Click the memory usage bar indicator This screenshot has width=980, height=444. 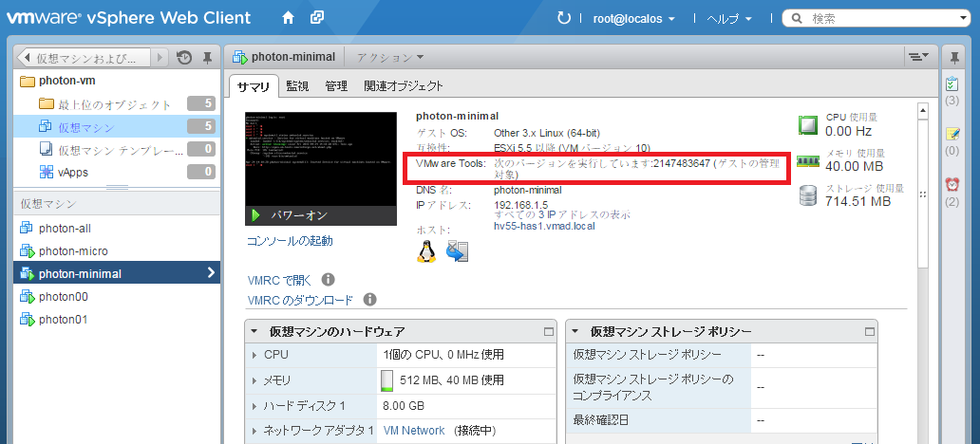[386, 380]
